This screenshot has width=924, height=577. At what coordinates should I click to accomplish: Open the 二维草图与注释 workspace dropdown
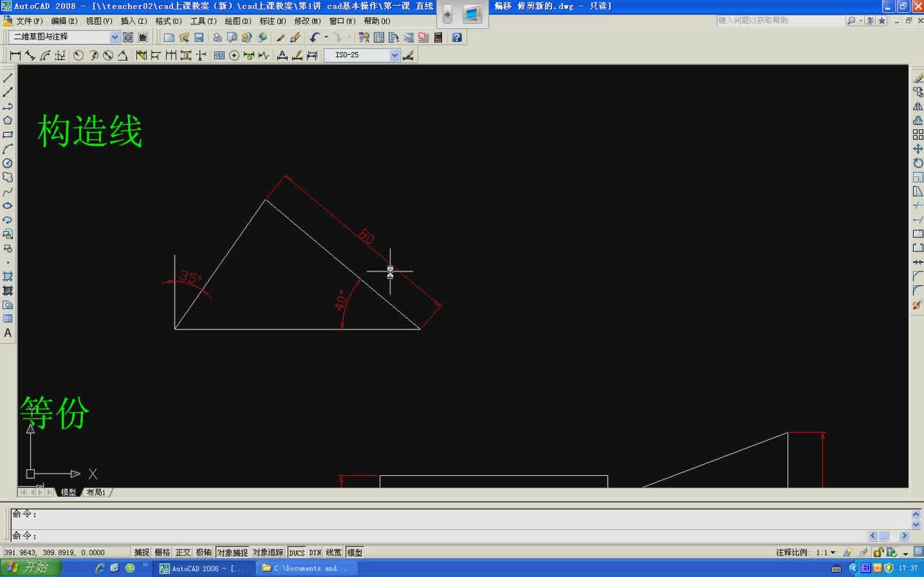click(115, 37)
